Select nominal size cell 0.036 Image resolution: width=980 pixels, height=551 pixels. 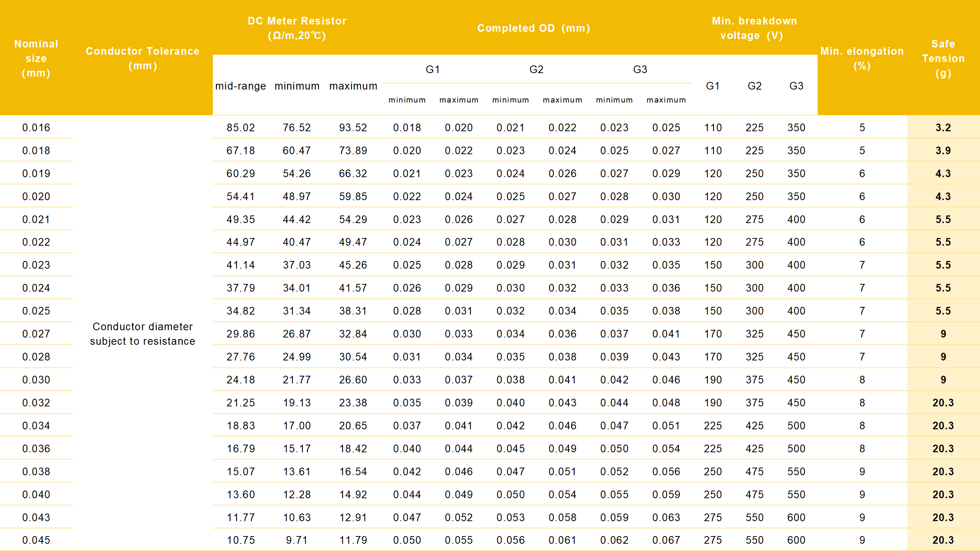(36, 448)
